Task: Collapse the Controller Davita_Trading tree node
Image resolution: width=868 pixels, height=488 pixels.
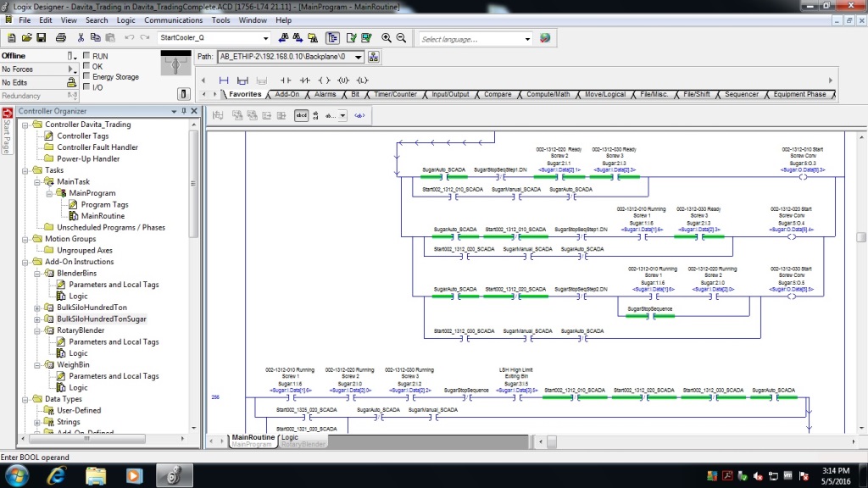Action: pyautogui.click(x=25, y=125)
